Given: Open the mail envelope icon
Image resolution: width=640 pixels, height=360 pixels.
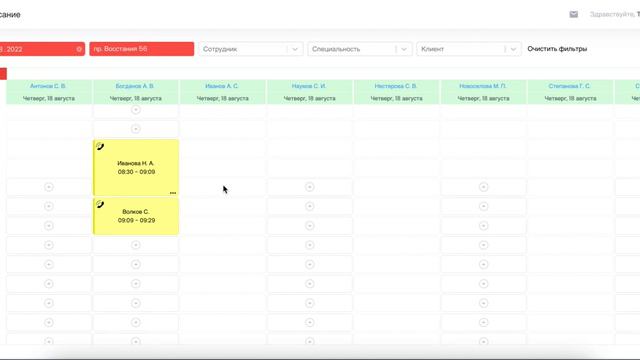Looking at the screenshot, I should 573,14.
